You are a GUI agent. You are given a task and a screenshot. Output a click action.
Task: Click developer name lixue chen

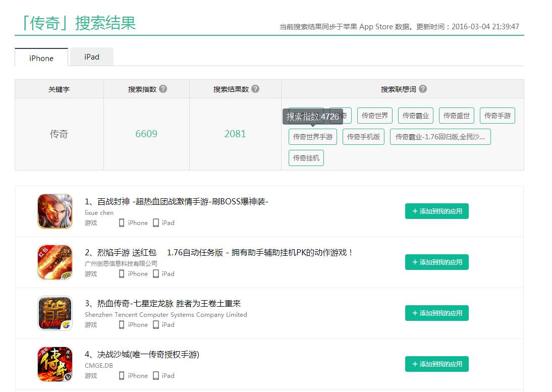coord(99,212)
